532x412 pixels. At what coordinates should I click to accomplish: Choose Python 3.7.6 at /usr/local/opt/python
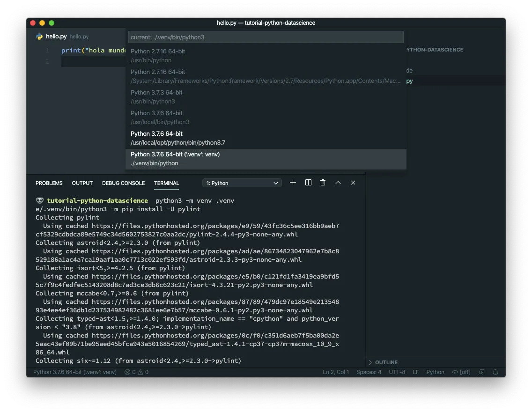click(x=266, y=139)
